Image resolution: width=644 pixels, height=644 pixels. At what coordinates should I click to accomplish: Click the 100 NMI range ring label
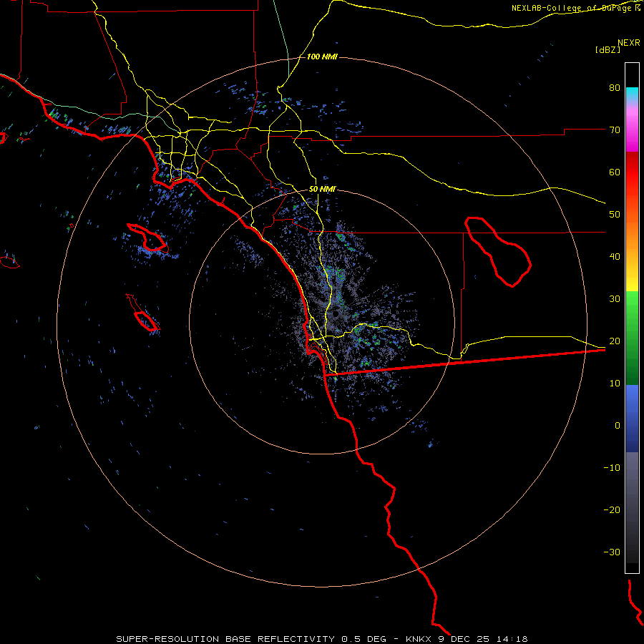pos(322,57)
